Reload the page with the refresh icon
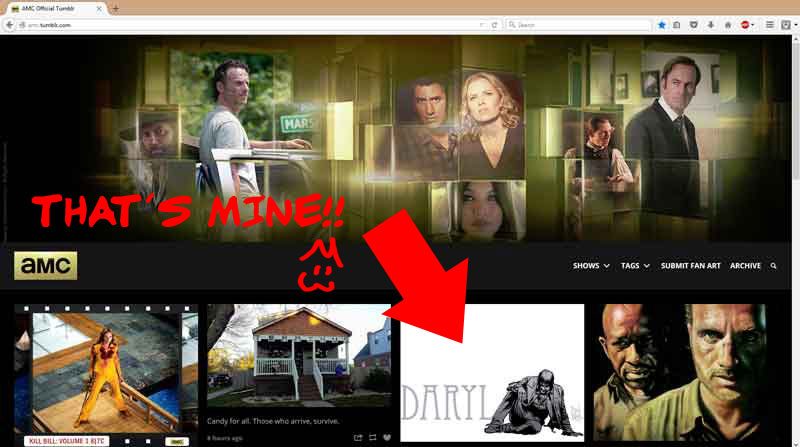Image resolution: width=800 pixels, height=447 pixels. pos(494,24)
